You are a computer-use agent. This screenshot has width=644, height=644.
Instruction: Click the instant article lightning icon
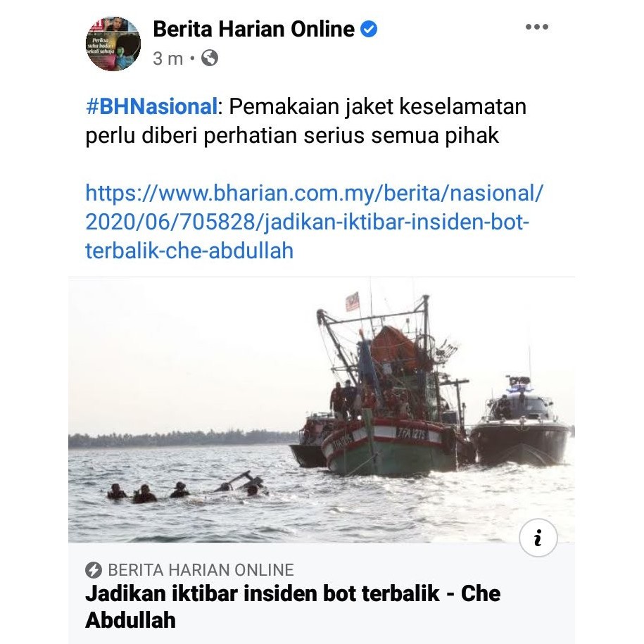click(93, 570)
